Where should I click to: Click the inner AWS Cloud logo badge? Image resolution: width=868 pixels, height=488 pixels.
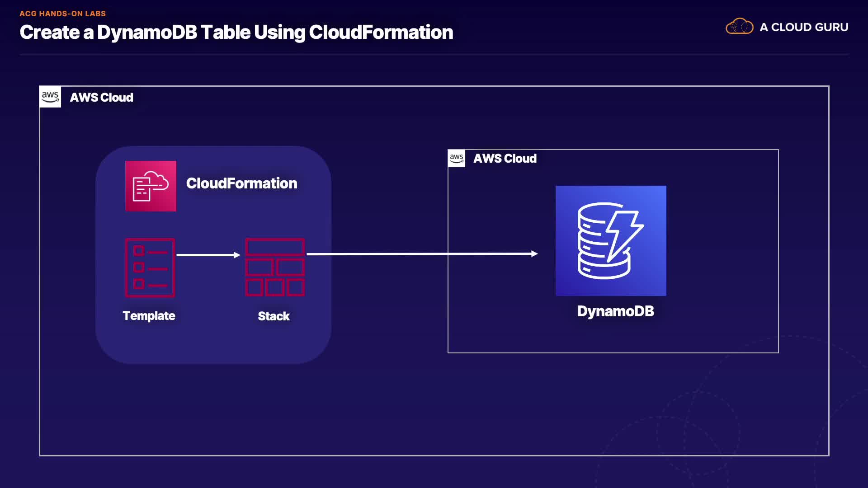tap(456, 158)
